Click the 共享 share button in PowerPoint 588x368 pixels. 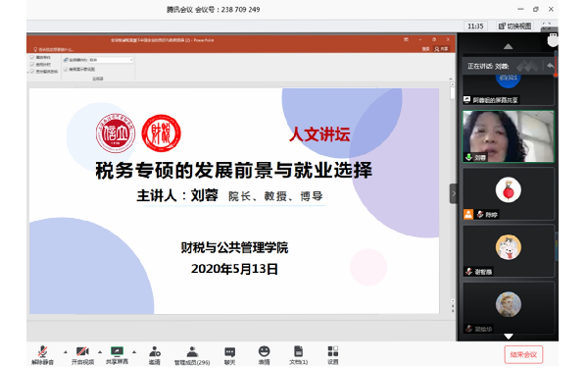tap(441, 49)
